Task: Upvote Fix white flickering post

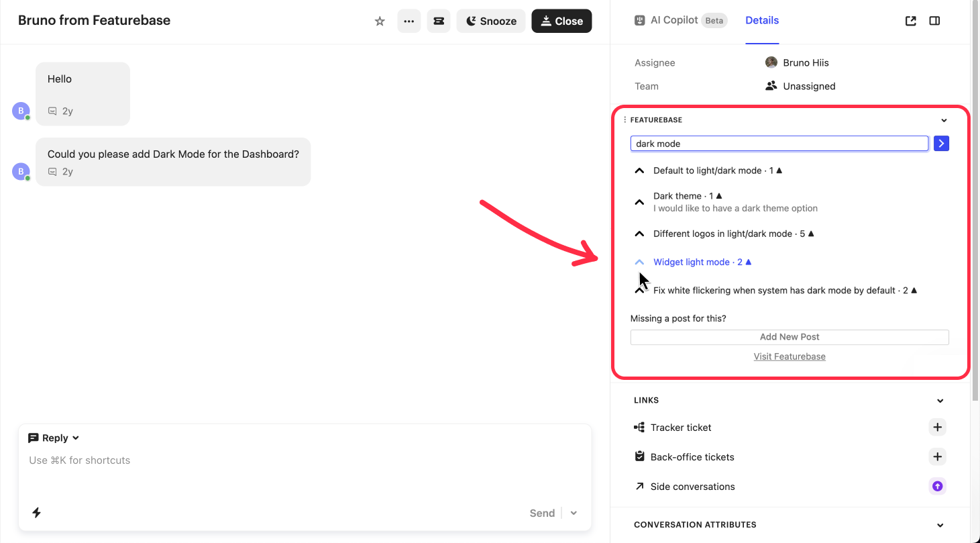Action: 639,290
